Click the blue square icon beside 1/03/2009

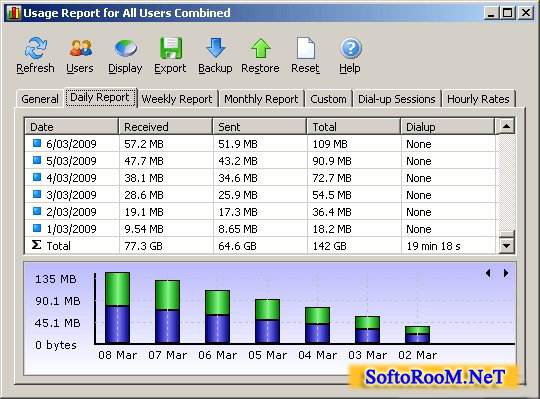point(37,228)
